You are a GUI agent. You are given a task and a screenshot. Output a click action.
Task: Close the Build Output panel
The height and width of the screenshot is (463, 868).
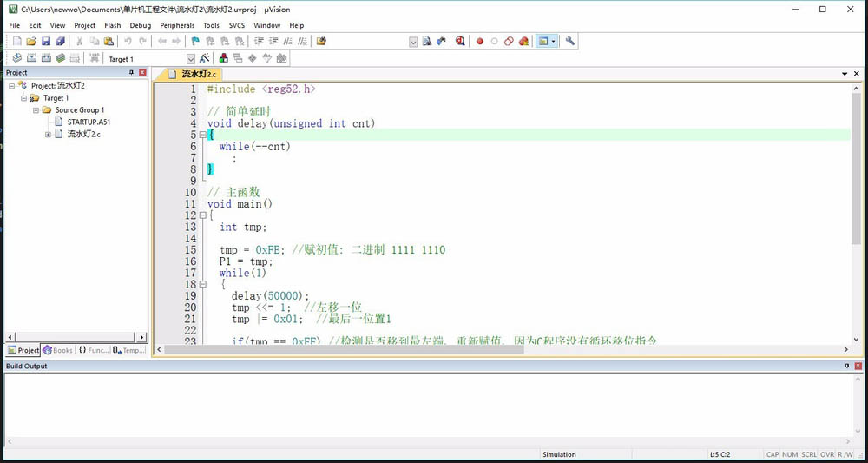click(858, 366)
